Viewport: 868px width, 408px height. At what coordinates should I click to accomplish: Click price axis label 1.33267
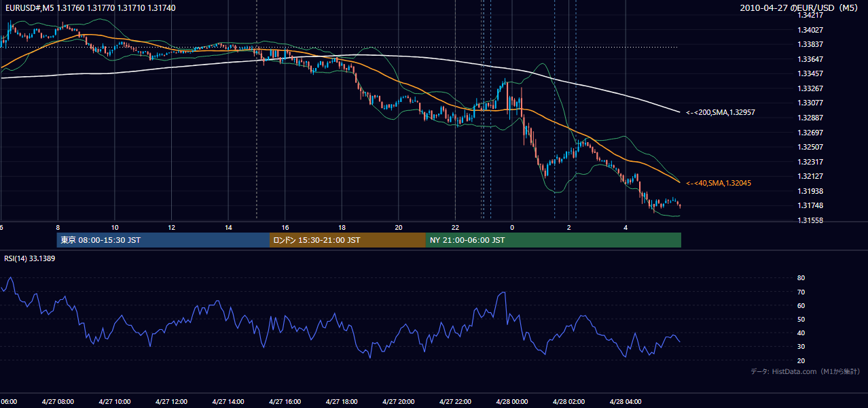point(810,88)
